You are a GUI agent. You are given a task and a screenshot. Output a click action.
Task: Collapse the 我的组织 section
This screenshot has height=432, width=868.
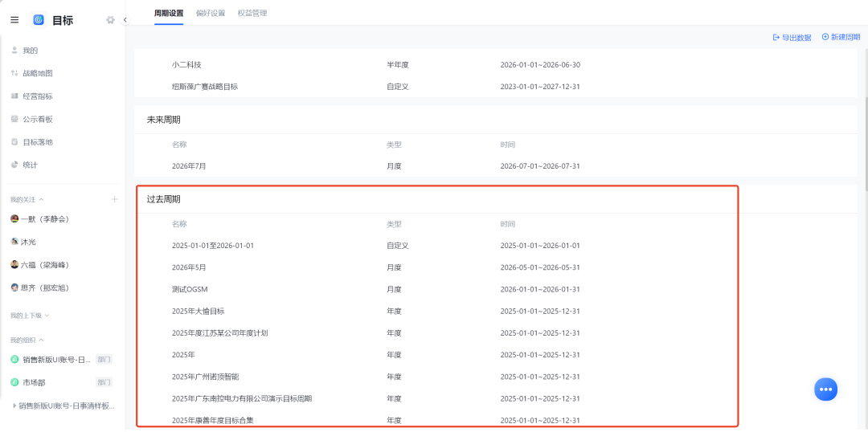pyautogui.click(x=41, y=340)
